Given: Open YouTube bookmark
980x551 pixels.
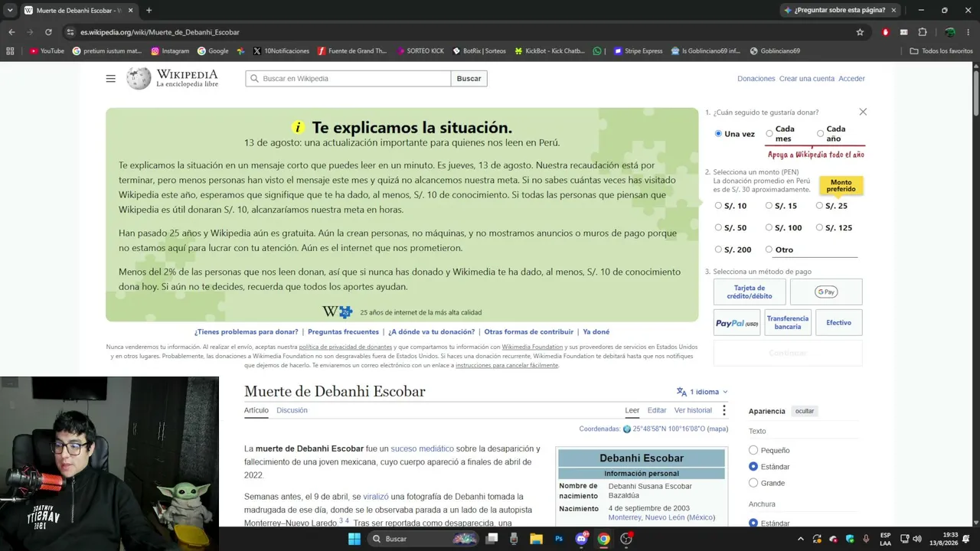Looking at the screenshot, I should point(47,51).
